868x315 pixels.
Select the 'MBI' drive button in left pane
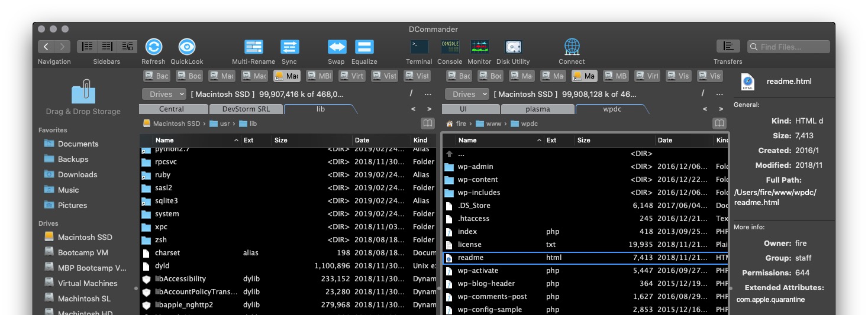(x=320, y=76)
